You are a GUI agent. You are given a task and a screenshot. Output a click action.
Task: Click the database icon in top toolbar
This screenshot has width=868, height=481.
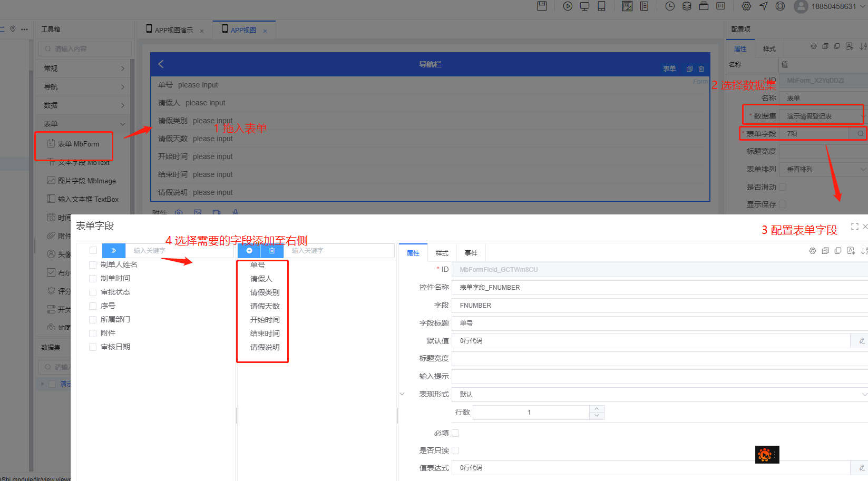point(687,6)
